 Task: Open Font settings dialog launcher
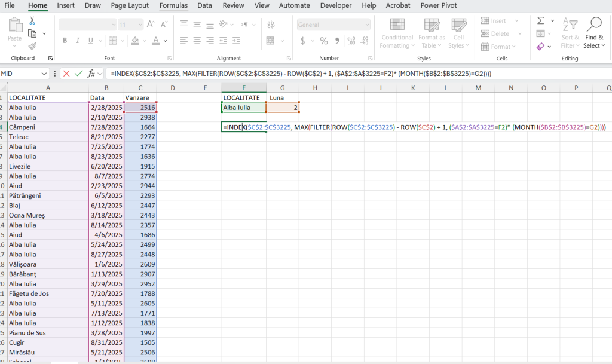coord(169,58)
